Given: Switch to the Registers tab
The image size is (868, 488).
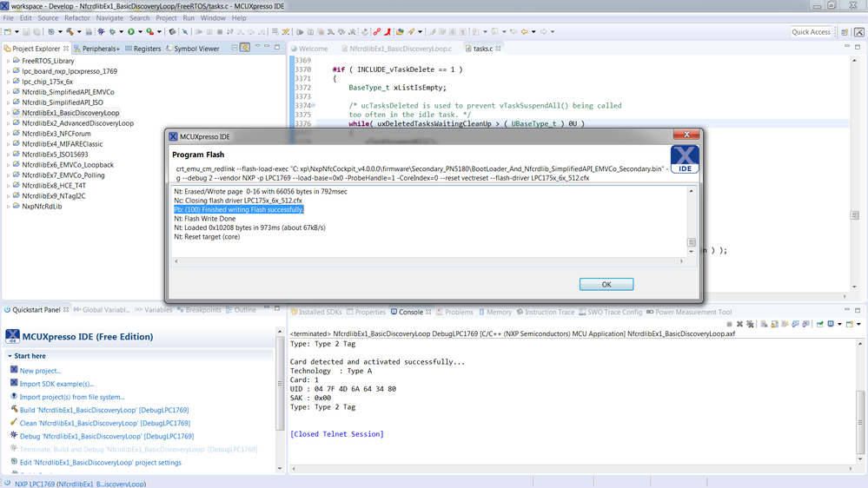Looking at the screenshot, I should (142, 49).
